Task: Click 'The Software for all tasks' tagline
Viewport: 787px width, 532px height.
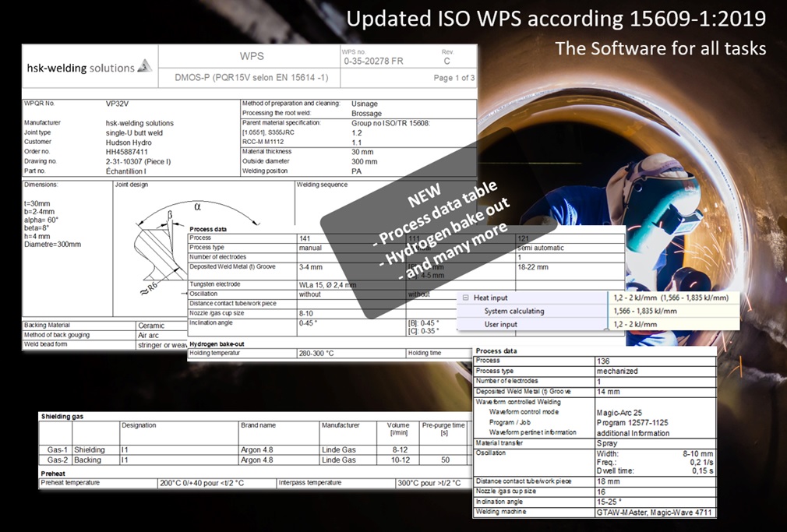Action: click(x=660, y=48)
